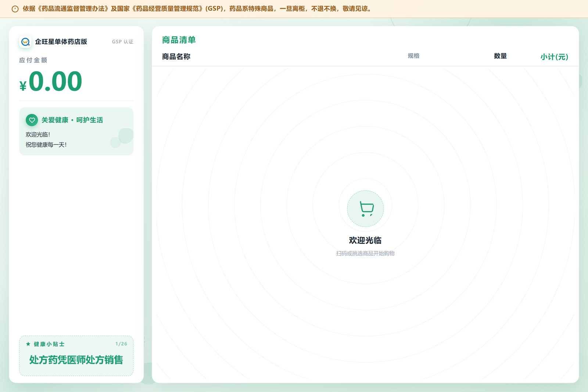Click the 健康小贴士 label
Screen dimensions: 588x392
coord(49,344)
